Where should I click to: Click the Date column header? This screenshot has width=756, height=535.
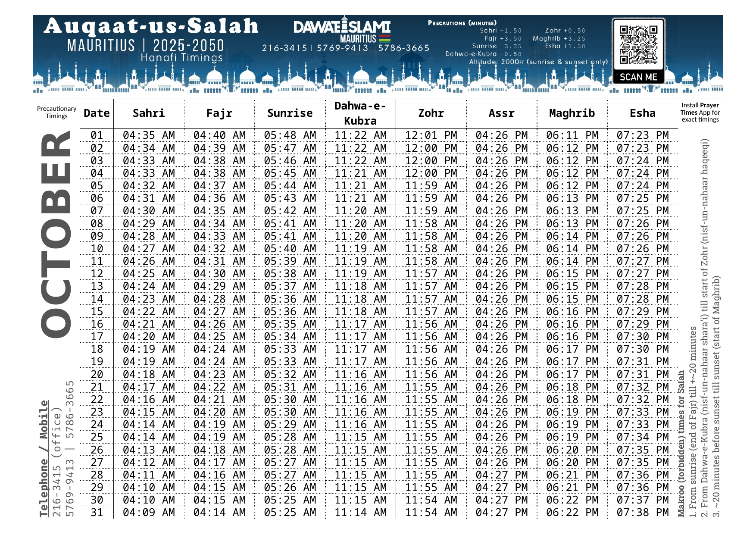point(97,113)
